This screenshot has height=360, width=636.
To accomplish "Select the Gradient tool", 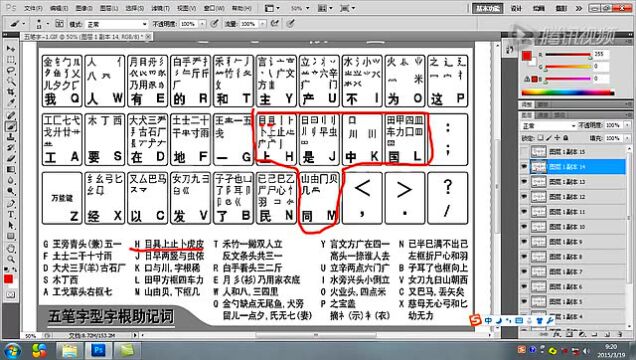I will pos(11,169).
